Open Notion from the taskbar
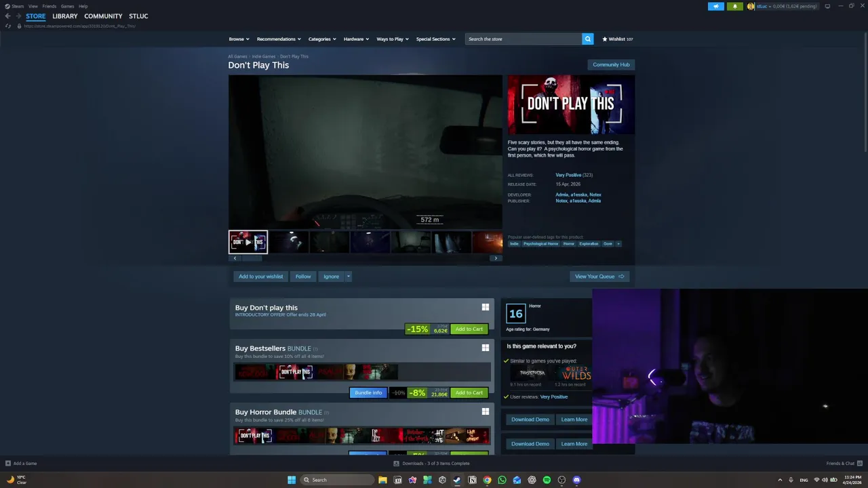Viewport: 868px width, 488px height. tap(472, 480)
